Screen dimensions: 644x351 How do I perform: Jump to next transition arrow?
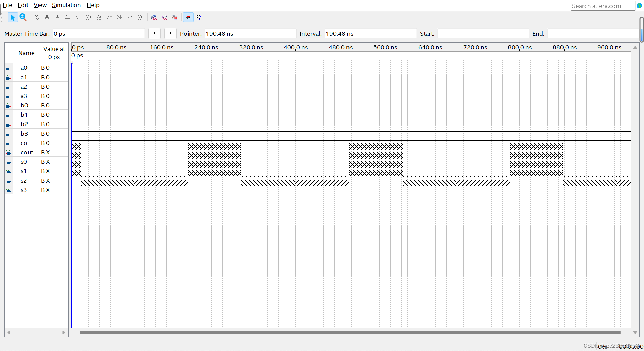click(x=170, y=33)
